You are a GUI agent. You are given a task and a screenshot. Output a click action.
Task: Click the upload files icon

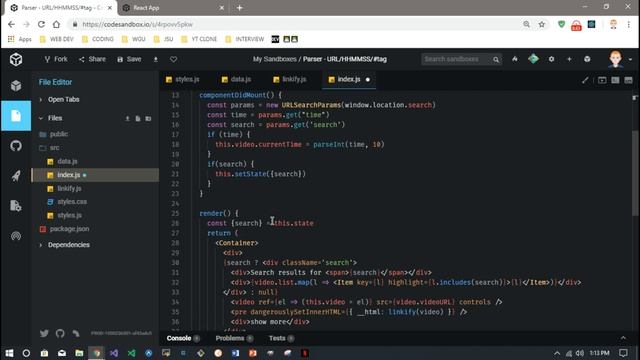click(127, 119)
